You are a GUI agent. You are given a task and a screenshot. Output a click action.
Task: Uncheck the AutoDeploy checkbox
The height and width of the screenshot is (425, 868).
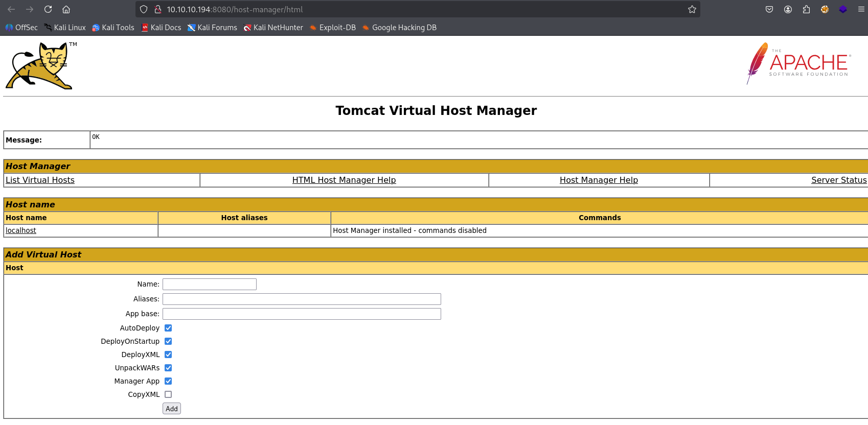coord(168,328)
